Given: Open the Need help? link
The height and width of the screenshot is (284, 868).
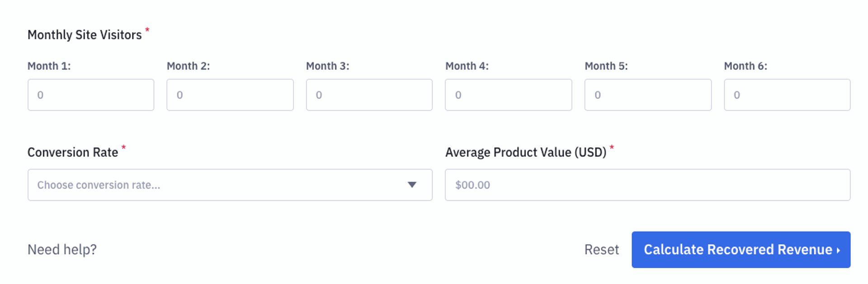Looking at the screenshot, I should tap(62, 249).
